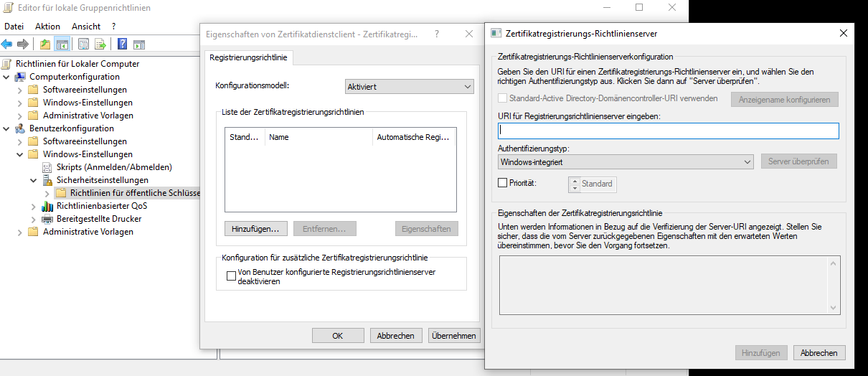The image size is (868, 376).
Task: Enable the Priorität checkbox
Action: (x=502, y=183)
